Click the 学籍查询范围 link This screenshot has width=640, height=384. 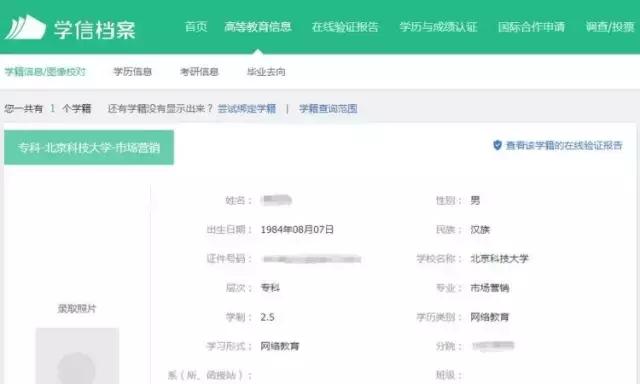click(328, 109)
